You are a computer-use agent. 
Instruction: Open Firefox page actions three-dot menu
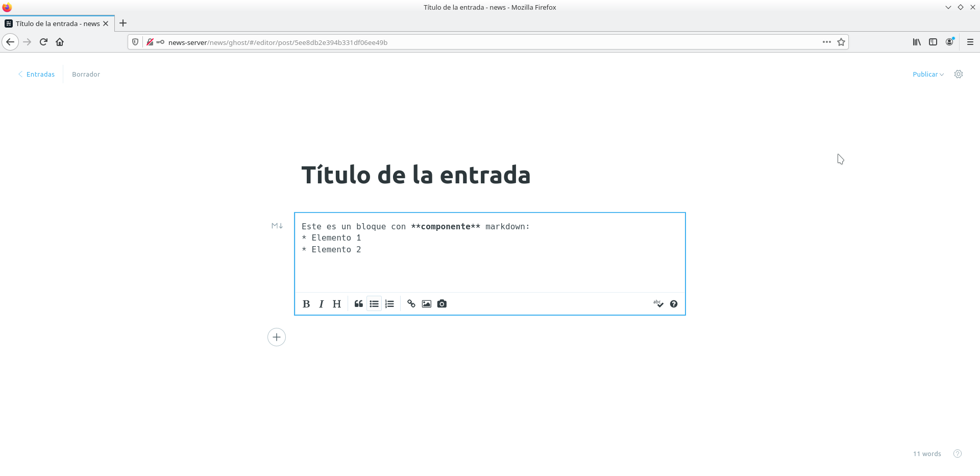(826, 42)
